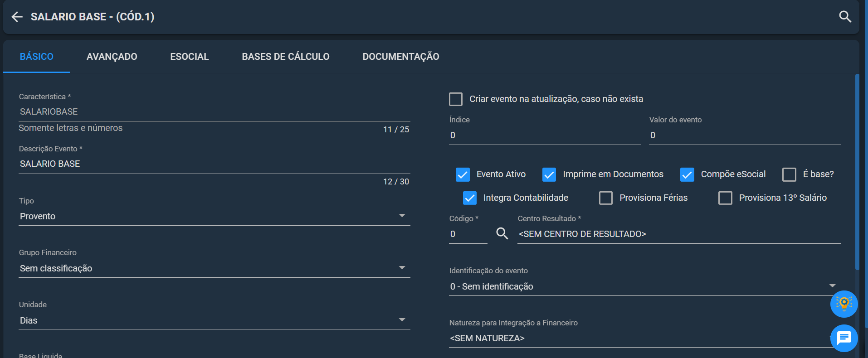Toggle Compõe eSocial checkbox
The width and height of the screenshot is (868, 358).
point(687,174)
